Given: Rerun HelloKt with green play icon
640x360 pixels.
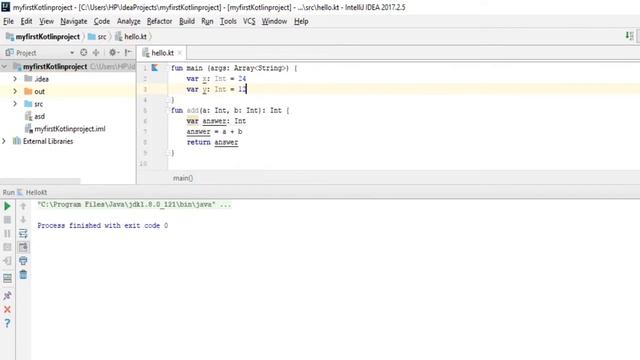Looking at the screenshot, I should (x=7, y=206).
